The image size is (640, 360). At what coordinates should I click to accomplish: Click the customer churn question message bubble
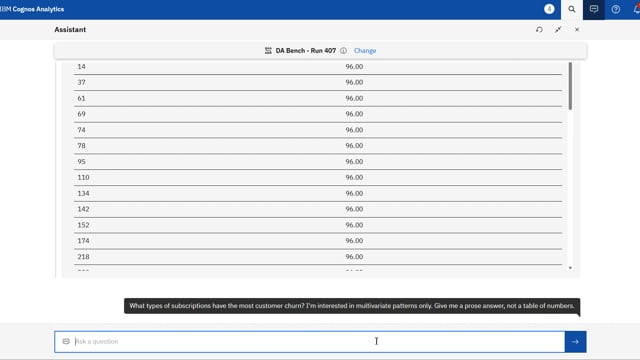pos(352,306)
